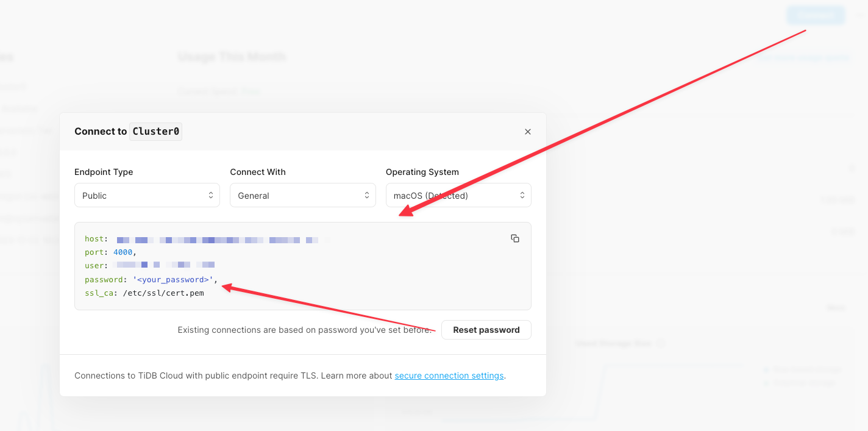The width and height of the screenshot is (868, 431).
Task: Copy the connection parameters with the copy icon
Action: click(x=515, y=238)
